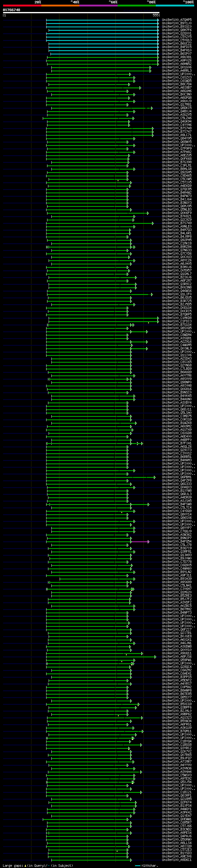Click the label UniRef100_B6TMH2
Image resolution: width=197 pixels, height=868 pixels.
coord(177,610)
